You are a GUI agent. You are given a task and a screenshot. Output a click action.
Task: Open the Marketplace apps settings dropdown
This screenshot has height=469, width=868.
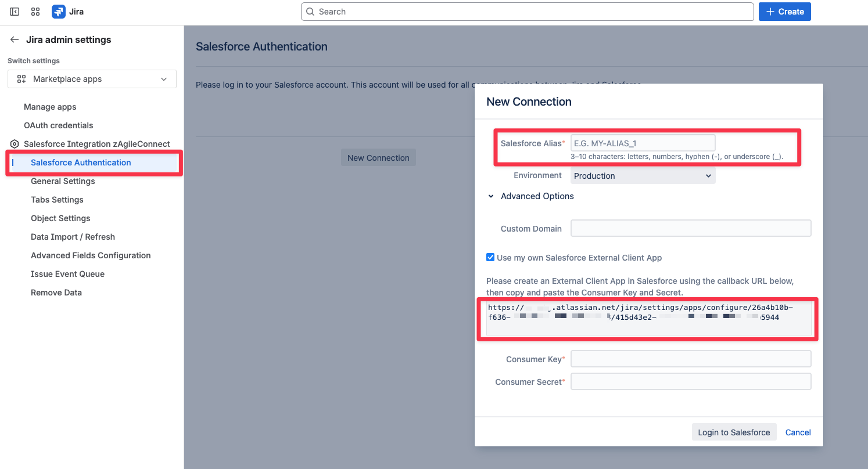pos(92,79)
